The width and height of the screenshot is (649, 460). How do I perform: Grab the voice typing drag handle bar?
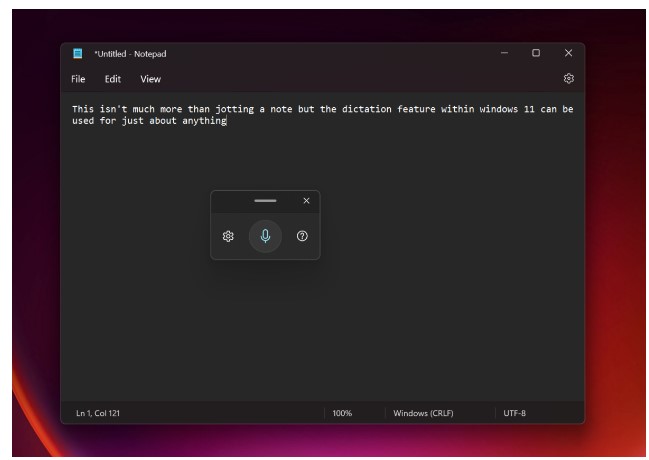click(x=265, y=201)
